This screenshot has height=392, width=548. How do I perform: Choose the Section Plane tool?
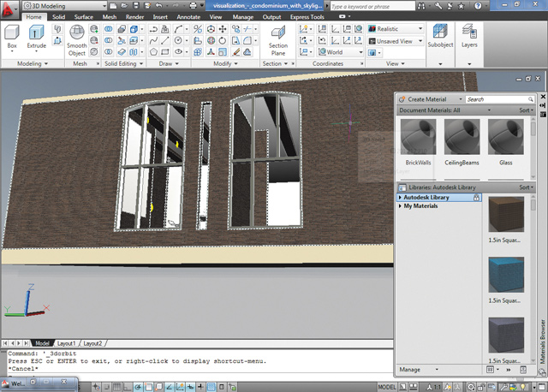[x=278, y=40]
